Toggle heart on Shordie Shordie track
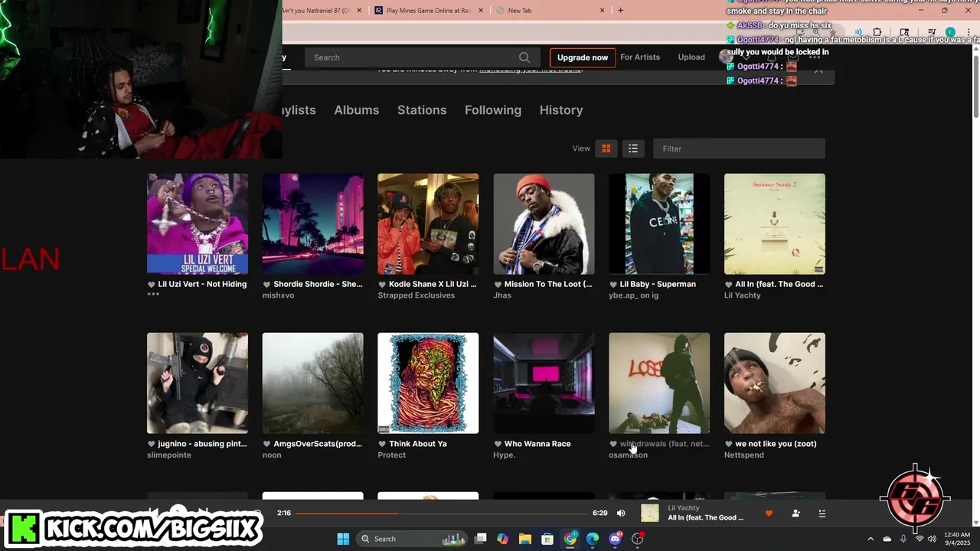This screenshot has width=980, height=551. pos(266,284)
